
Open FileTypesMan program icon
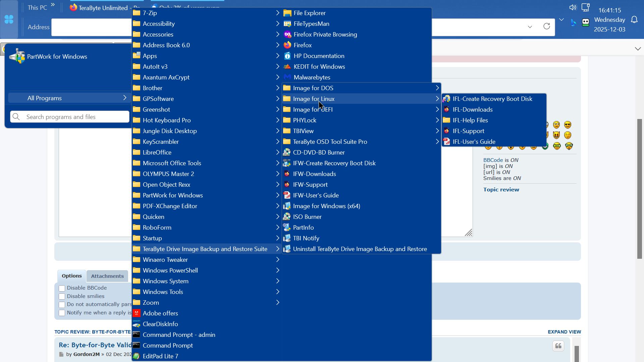(287, 24)
